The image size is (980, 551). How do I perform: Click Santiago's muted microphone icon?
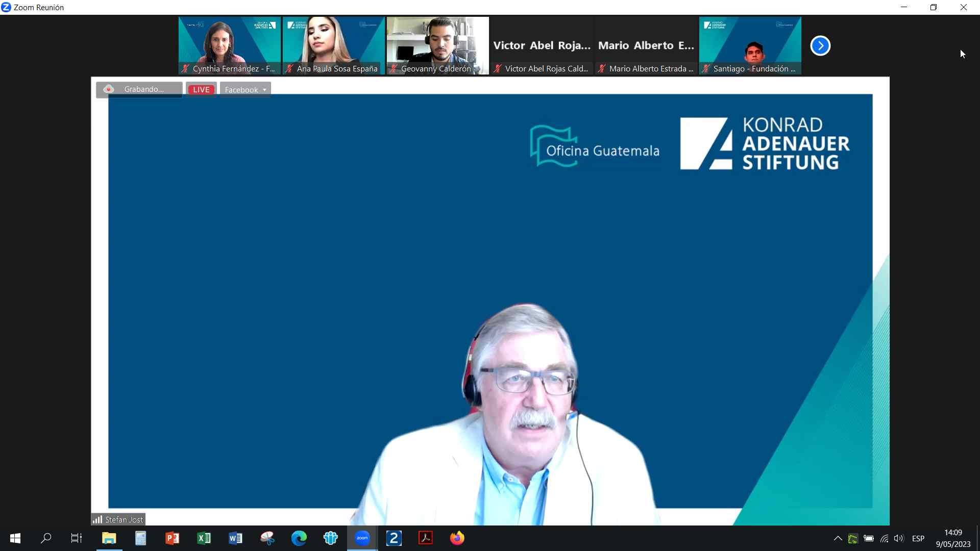tap(706, 69)
